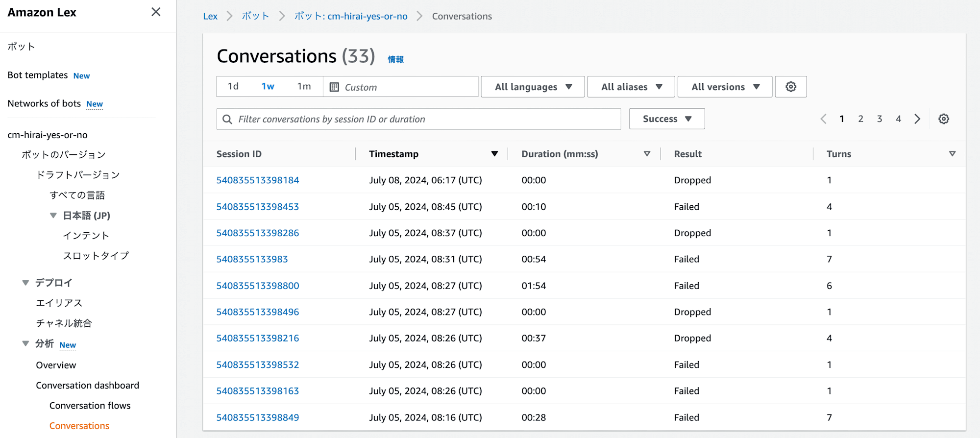Open Overview under 分析
Image resolution: width=980 pixels, height=438 pixels.
tap(56, 365)
